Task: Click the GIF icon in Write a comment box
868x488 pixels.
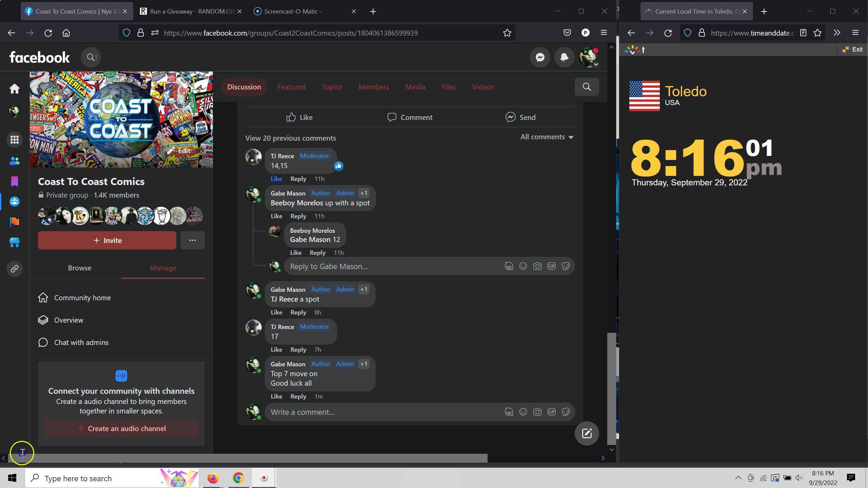Action: coord(551,412)
